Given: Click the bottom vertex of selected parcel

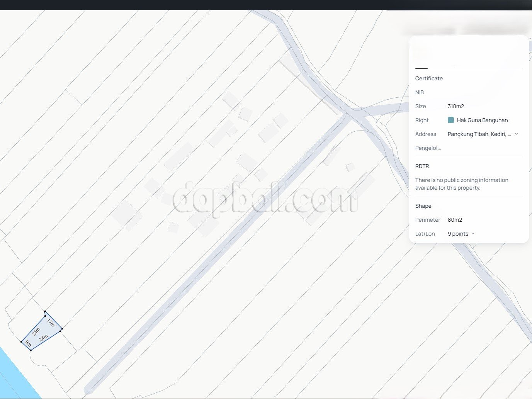Looking at the screenshot, I should point(31,350).
